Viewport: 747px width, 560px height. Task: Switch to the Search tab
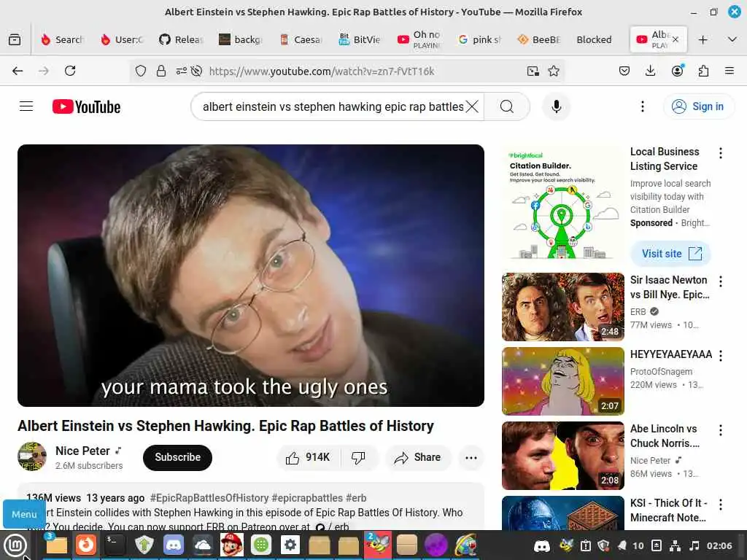coord(63,39)
